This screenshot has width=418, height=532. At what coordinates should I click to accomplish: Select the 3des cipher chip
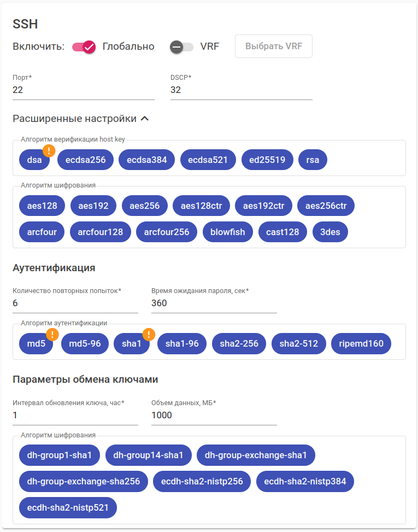330,232
